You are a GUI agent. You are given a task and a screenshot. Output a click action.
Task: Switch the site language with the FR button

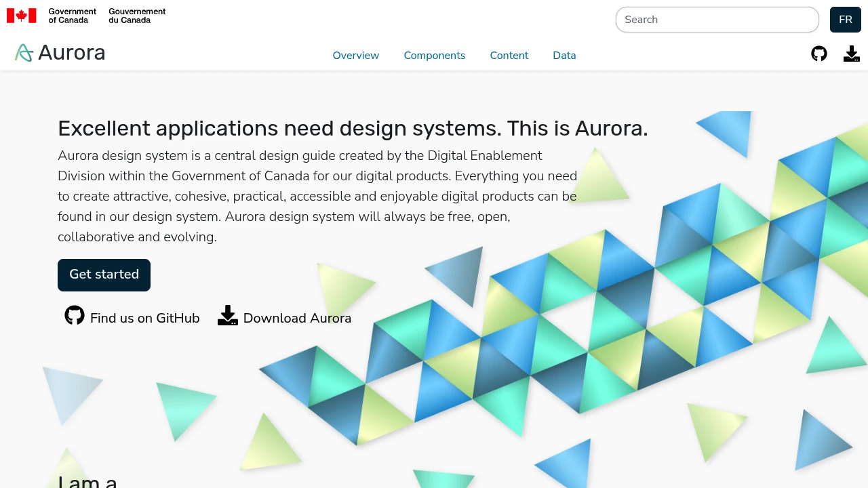pos(845,20)
